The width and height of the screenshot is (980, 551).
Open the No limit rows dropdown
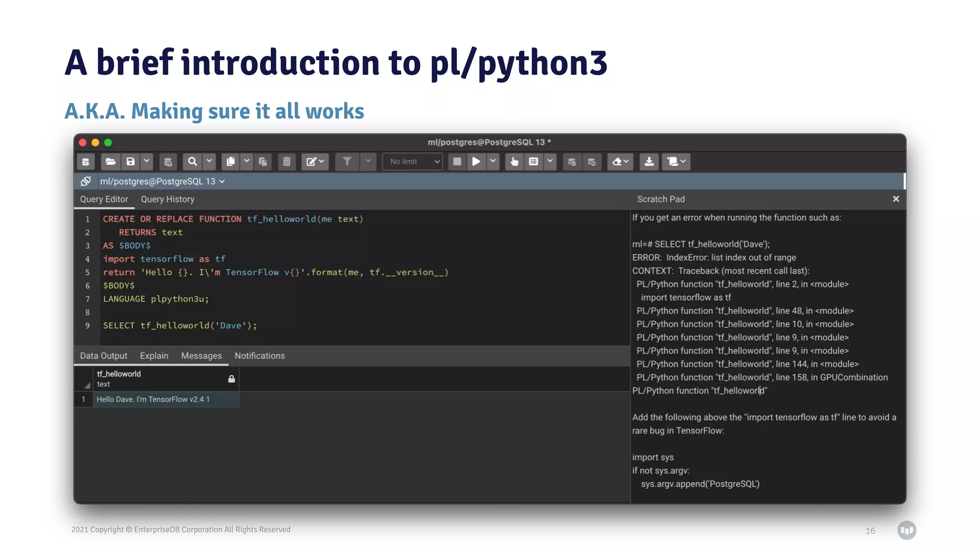[413, 162]
